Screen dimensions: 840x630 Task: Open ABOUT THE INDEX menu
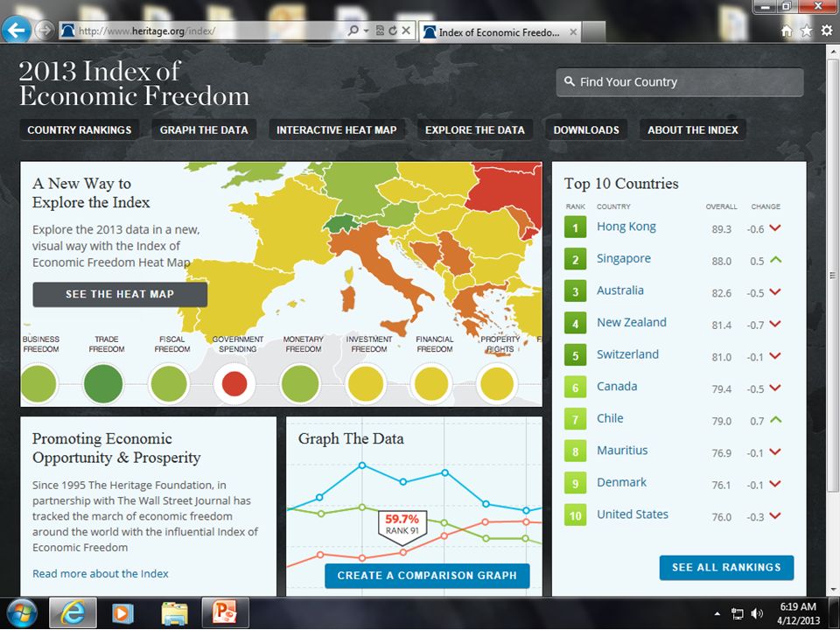coord(693,129)
